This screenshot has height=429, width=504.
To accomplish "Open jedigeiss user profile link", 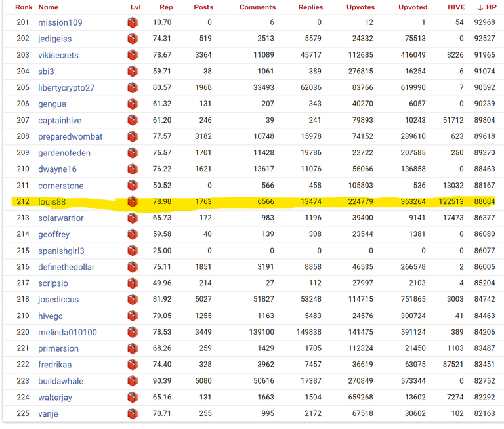I will [54, 39].
